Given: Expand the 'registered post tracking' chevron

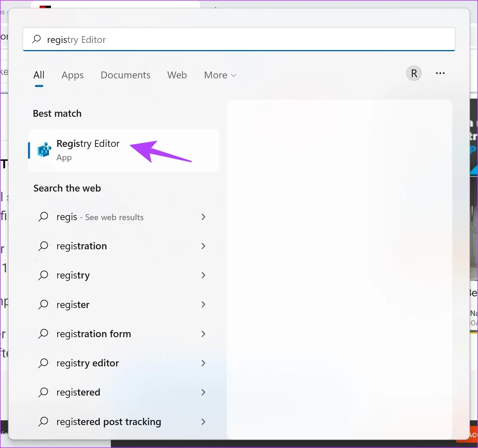Looking at the screenshot, I should [x=203, y=421].
